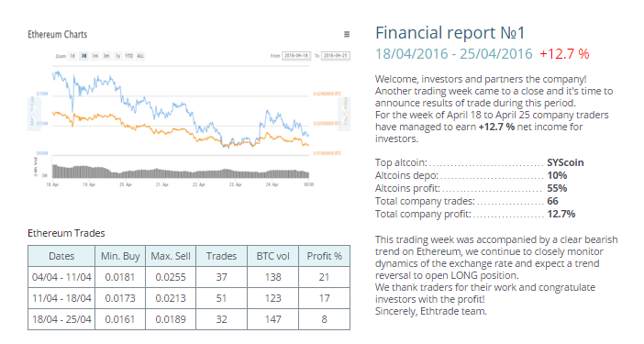Set chart zoom to 7d

point(83,56)
